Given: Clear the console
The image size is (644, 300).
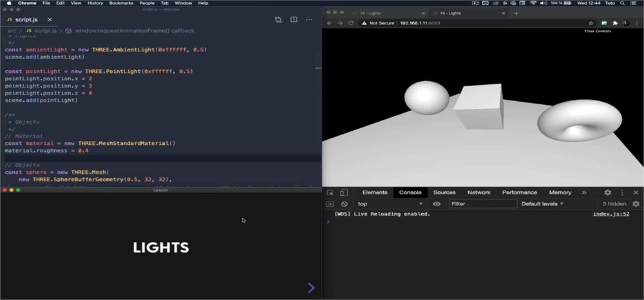Looking at the screenshot, I should tap(344, 204).
